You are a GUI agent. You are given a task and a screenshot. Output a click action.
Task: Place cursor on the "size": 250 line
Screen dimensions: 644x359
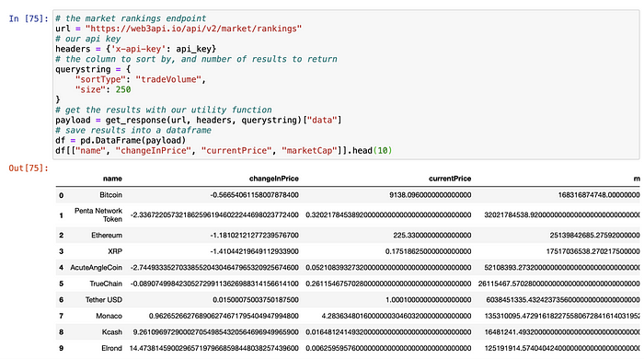pyautogui.click(x=103, y=89)
